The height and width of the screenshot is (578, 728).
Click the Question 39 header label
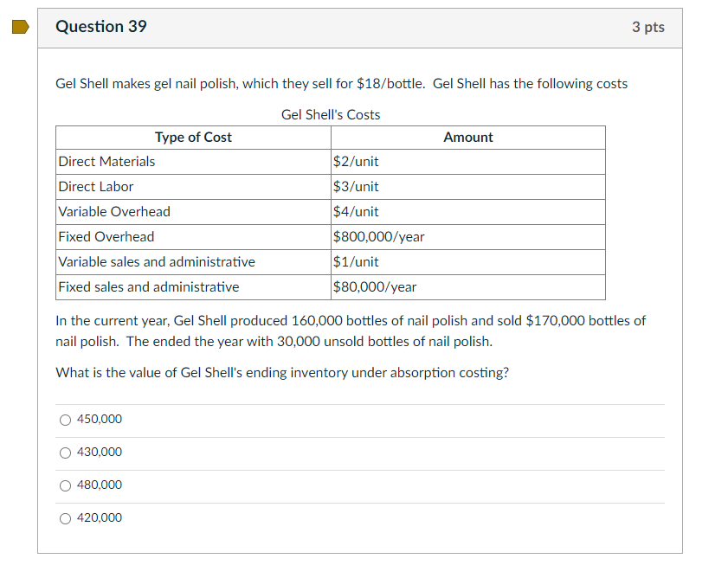pos(101,27)
